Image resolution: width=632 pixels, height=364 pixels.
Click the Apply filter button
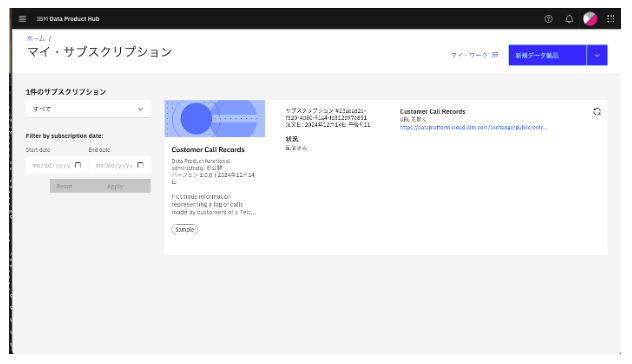pyautogui.click(x=115, y=186)
